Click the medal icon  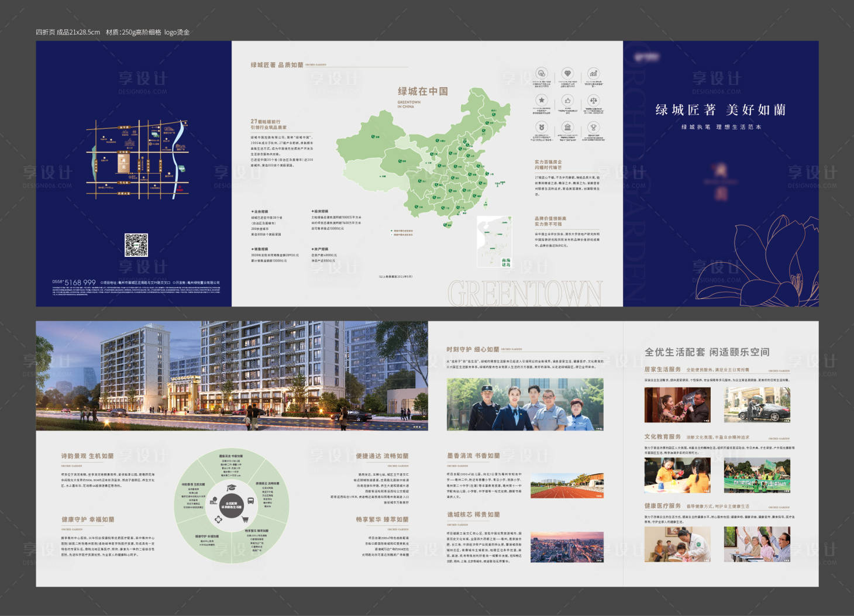(542, 126)
